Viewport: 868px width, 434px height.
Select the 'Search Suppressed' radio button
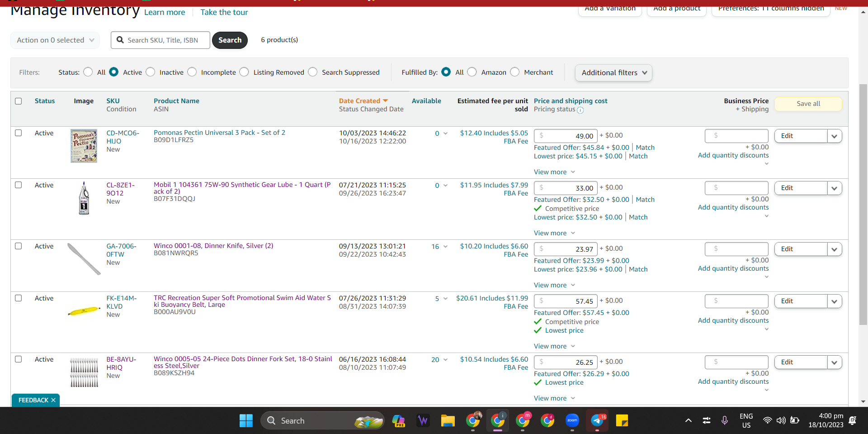(313, 72)
